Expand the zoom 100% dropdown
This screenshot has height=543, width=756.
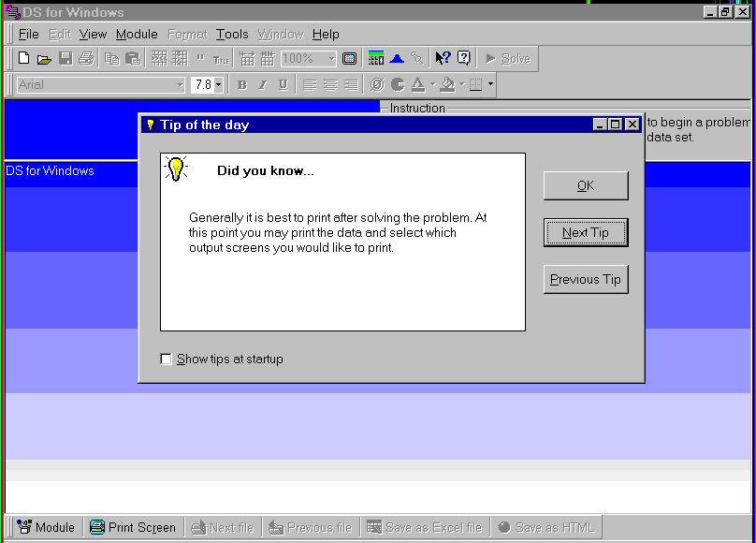coord(330,59)
